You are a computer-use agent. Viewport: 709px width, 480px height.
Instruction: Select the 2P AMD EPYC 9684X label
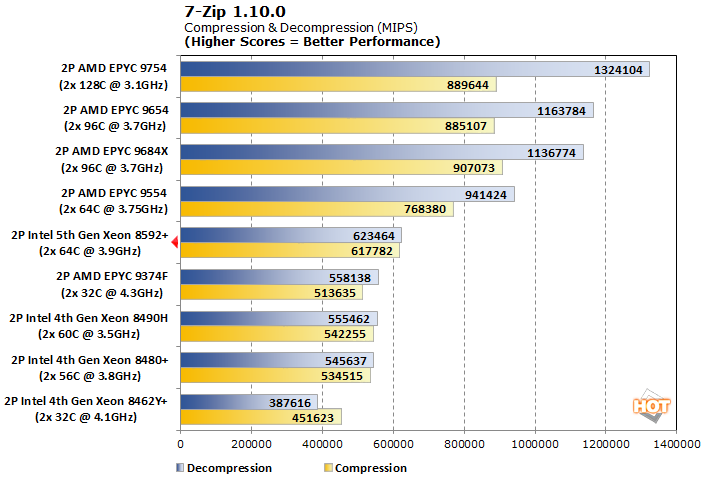tap(112, 151)
